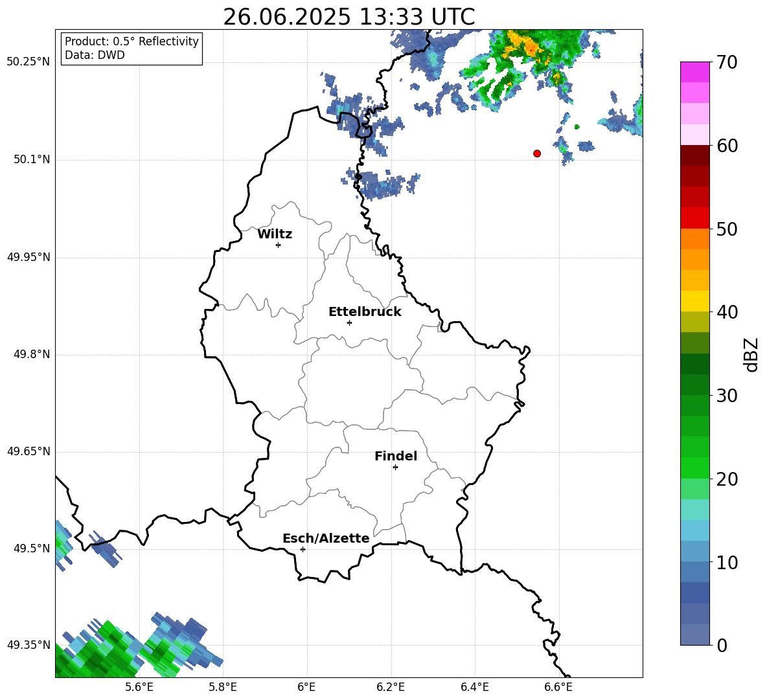Click the 60 value on the colorbar
Screen dimensions: 767x700
point(726,146)
